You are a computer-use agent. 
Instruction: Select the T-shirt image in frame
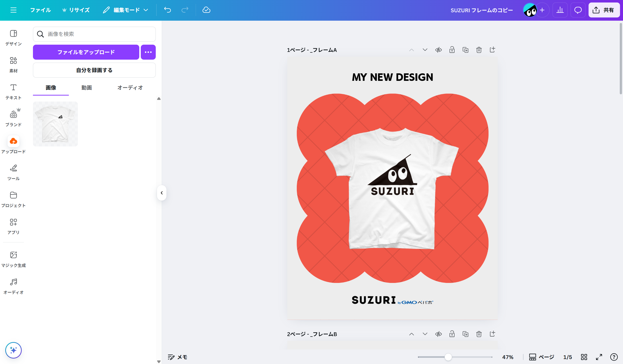point(392,189)
